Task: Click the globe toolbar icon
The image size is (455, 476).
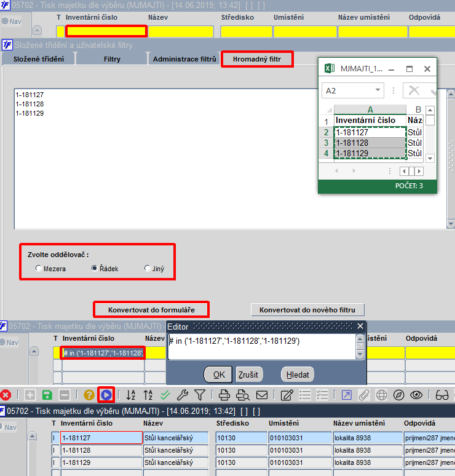Action: click(381, 395)
